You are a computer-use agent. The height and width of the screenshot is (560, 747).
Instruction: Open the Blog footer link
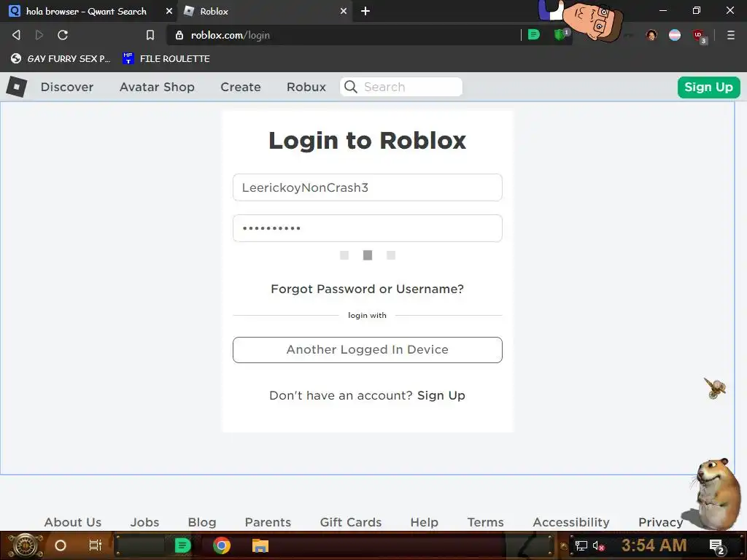tap(202, 522)
